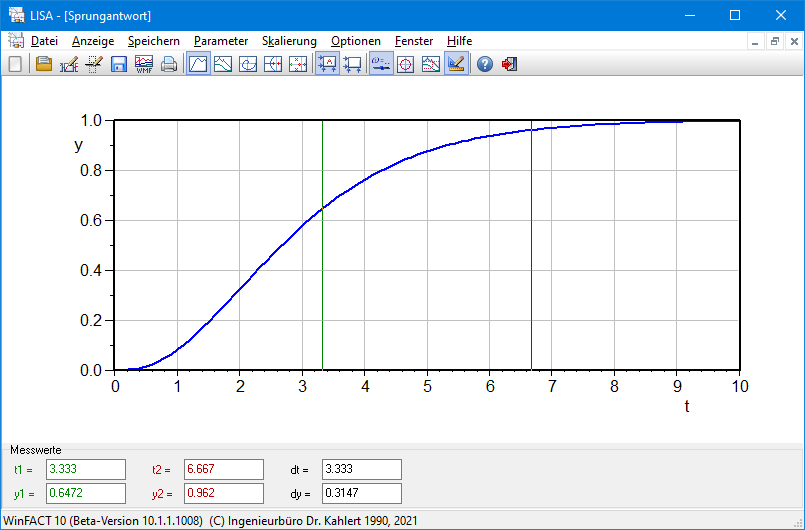Open the Fenster menu

coord(414,41)
